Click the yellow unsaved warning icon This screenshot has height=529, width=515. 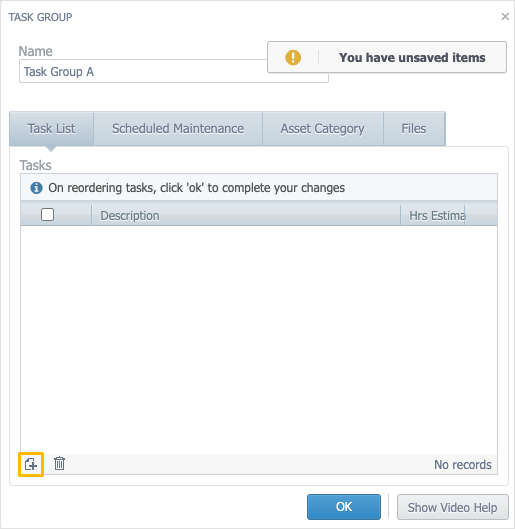[x=293, y=57]
